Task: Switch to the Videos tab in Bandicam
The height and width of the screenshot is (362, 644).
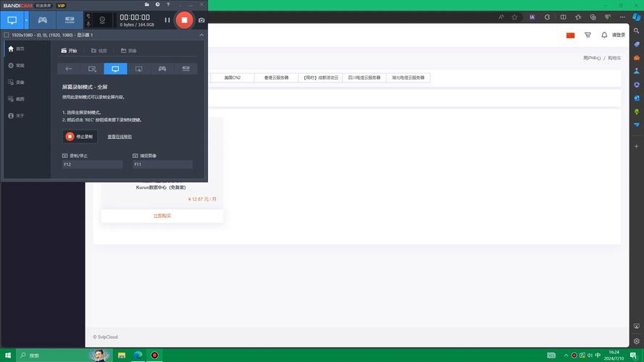Action: [x=99, y=51]
